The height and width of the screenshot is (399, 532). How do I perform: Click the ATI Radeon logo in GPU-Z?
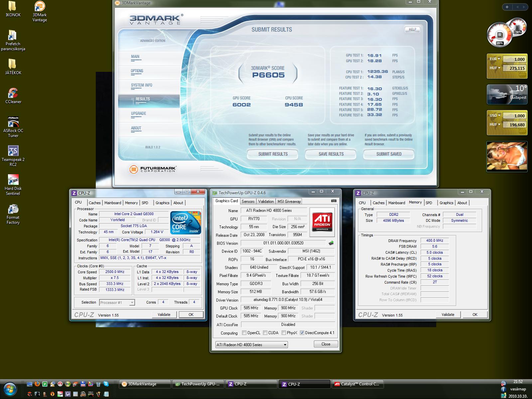coord(322,222)
